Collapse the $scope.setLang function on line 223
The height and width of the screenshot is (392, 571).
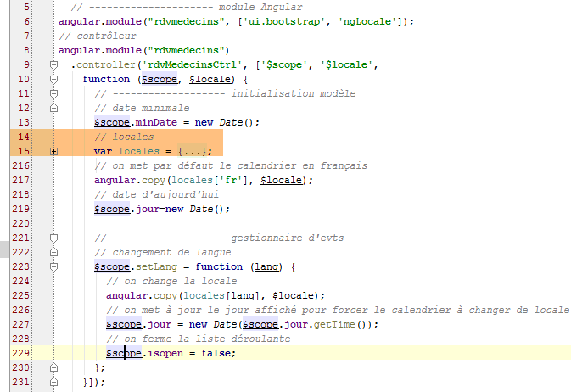tap(53, 267)
